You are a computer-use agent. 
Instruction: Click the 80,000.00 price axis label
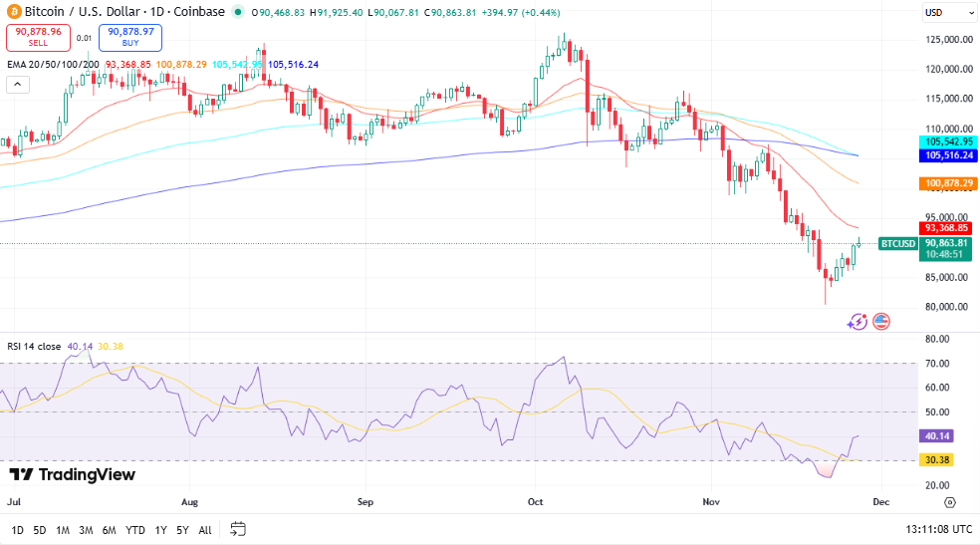pyautogui.click(x=946, y=307)
